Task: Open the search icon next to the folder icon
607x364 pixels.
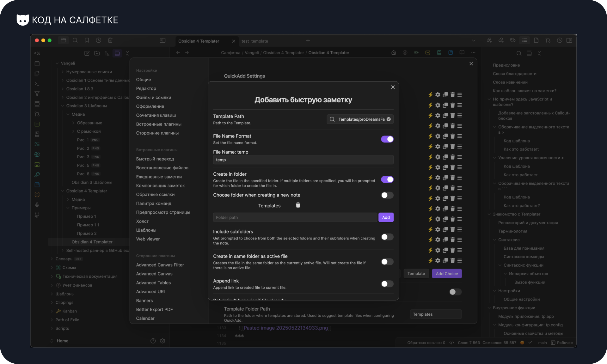Action: tap(75, 40)
